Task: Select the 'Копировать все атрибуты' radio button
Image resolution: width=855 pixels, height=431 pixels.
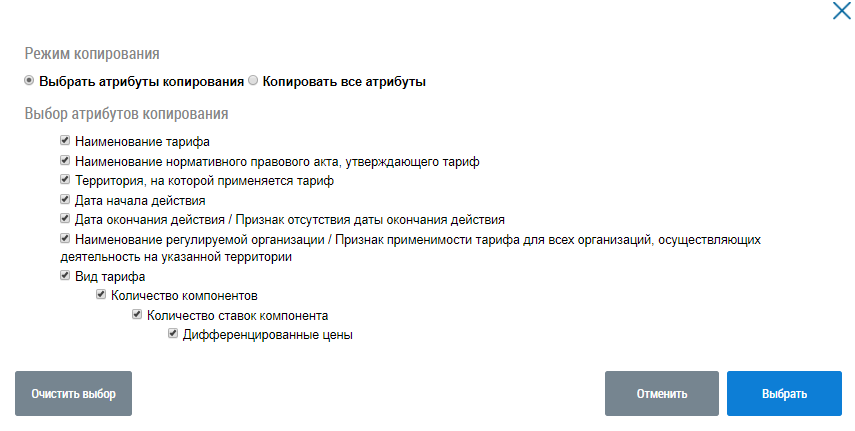Action: (x=253, y=81)
